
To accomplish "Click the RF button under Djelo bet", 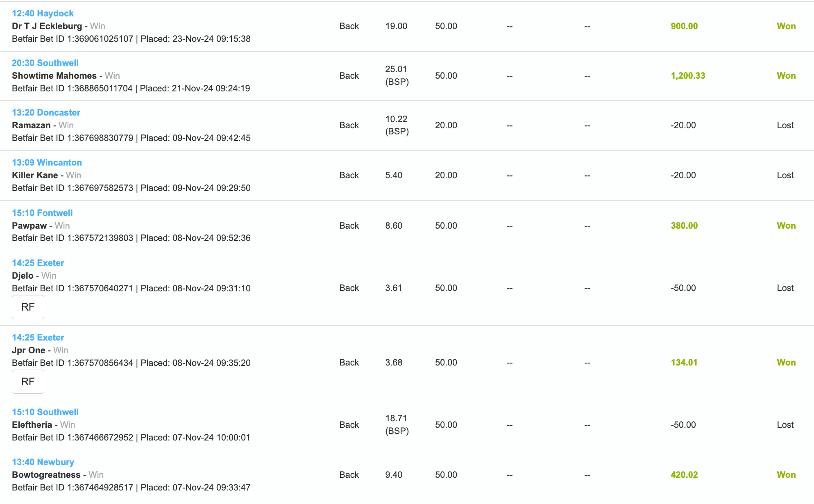I will click(x=28, y=307).
